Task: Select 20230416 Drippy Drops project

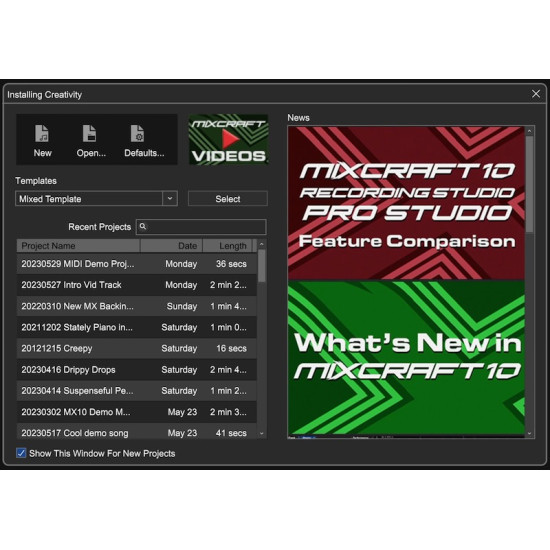Action: [x=137, y=370]
